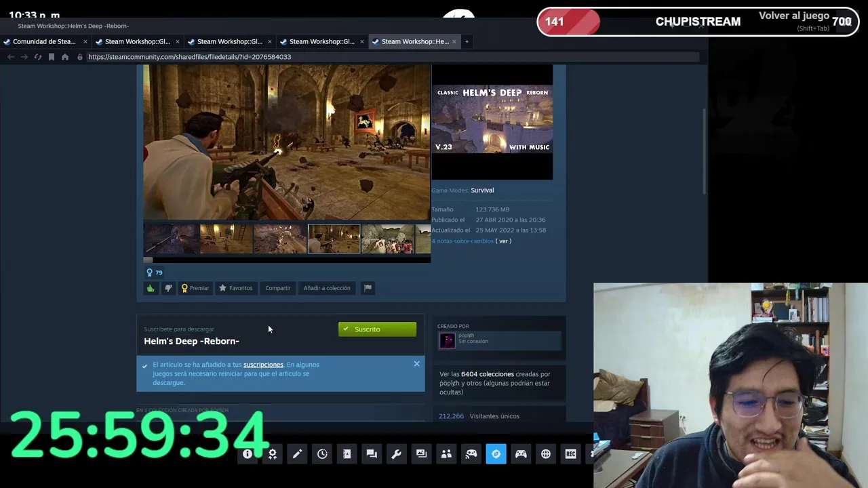Click the ( ver ) link next to change notes
This screenshot has width=868, height=488.
[x=503, y=241]
